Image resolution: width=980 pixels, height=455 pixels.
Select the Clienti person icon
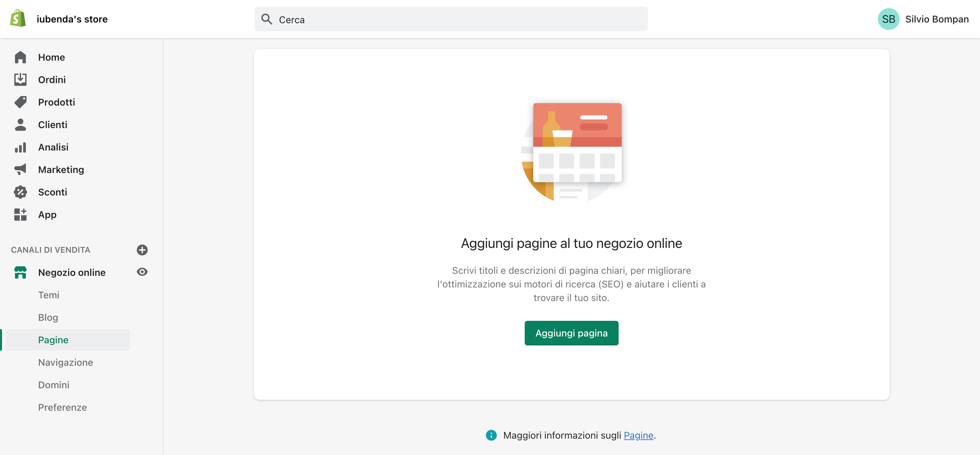tap(20, 125)
